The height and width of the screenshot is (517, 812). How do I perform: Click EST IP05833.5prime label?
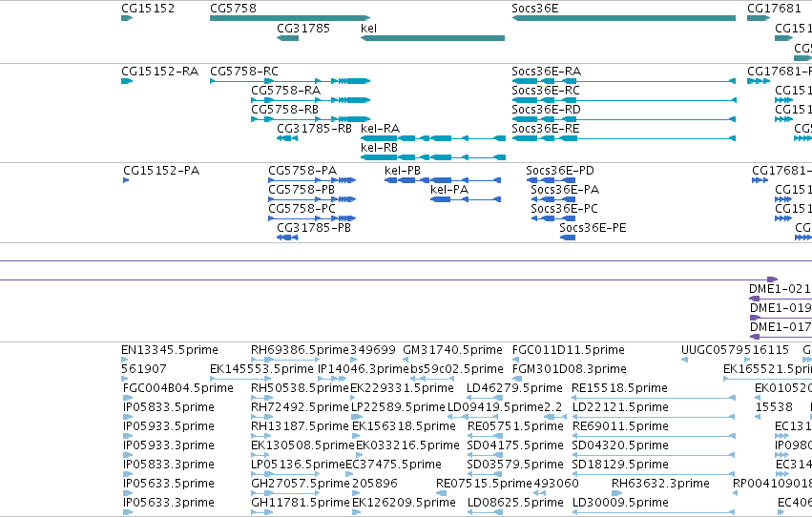pos(169,408)
